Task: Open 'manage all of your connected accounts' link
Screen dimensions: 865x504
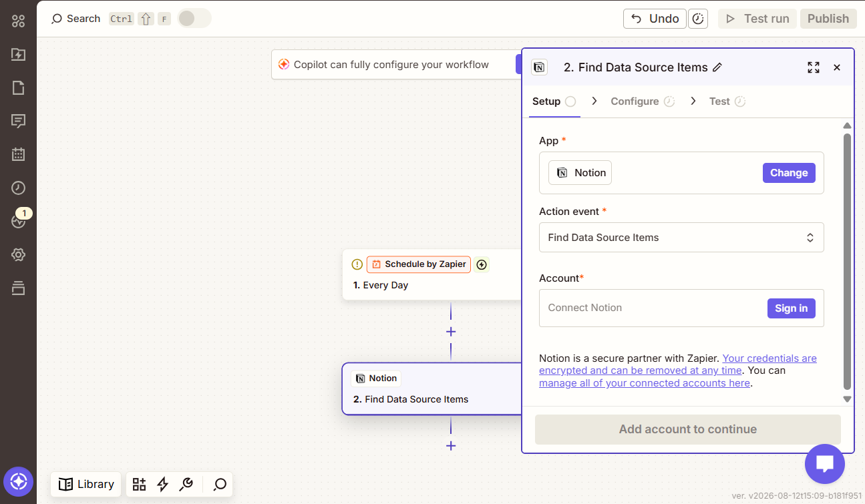Action: (645, 383)
